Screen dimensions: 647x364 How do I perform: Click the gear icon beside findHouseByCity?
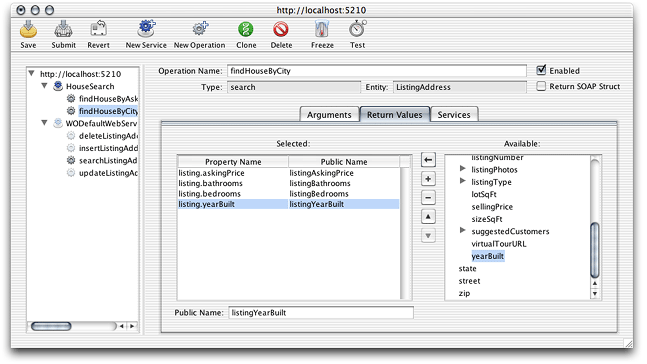71,111
